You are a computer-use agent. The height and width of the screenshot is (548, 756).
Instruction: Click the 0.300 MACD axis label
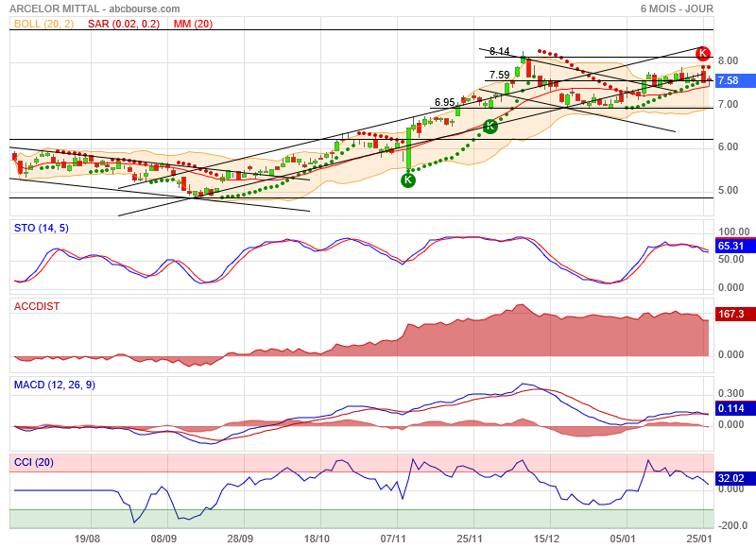pos(730,393)
